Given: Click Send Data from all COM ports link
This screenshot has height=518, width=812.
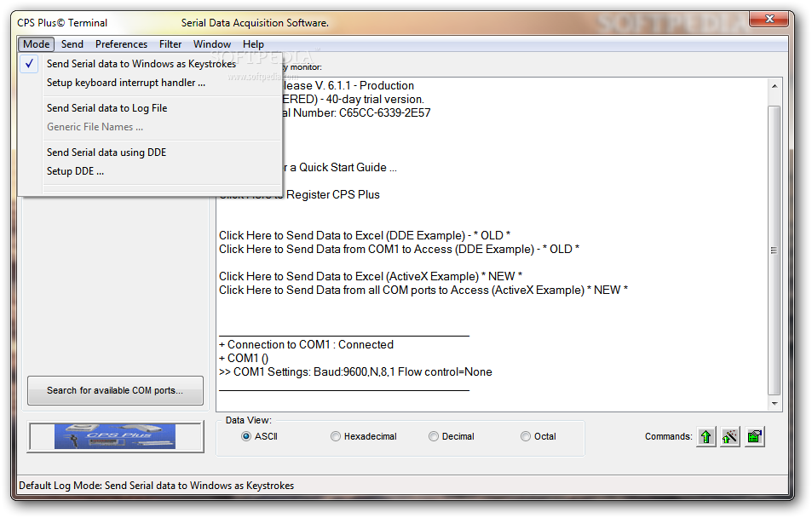Looking at the screenshot, I should [x=423, y=290].
